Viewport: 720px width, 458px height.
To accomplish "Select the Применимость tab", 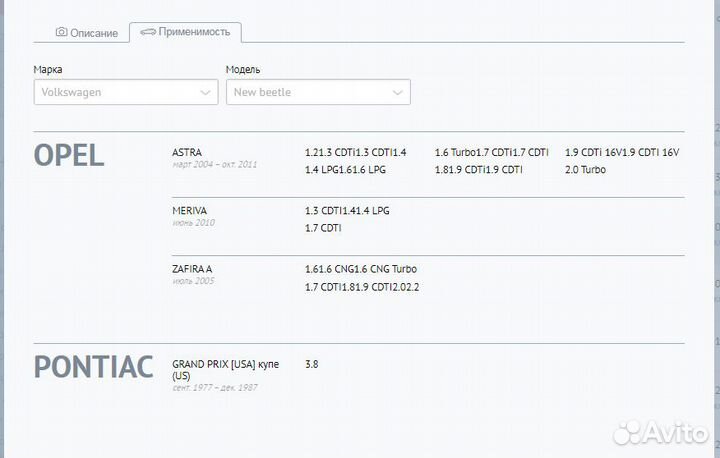I will click(185, 32).
